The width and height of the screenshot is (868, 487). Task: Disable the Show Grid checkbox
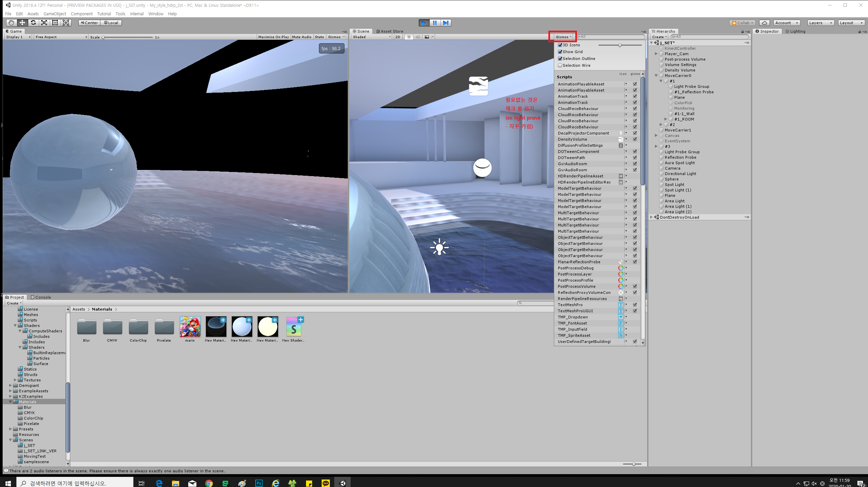[x=560, y=52]
